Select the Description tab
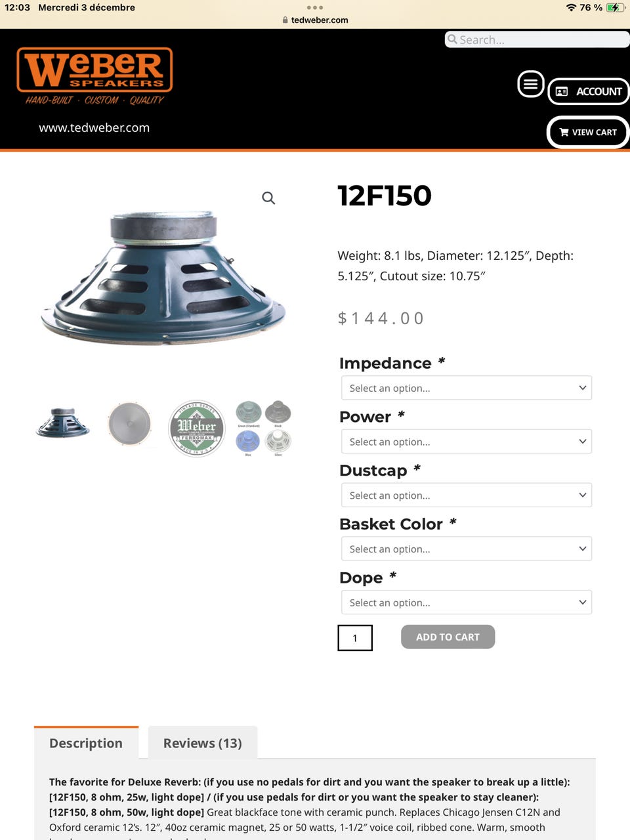The image size is (630, 840). tap(86, 743)
